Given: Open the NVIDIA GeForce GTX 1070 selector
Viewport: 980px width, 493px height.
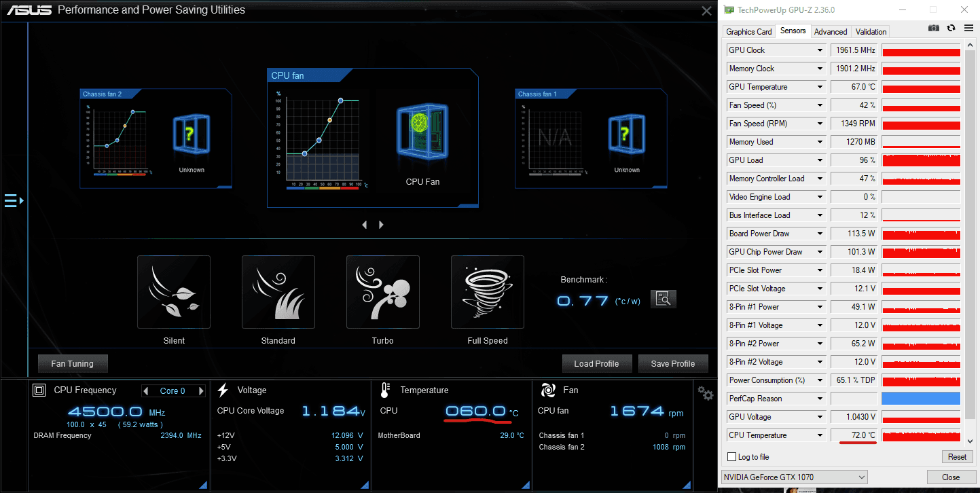Looking at the screenshot, I should click(795, 477).
